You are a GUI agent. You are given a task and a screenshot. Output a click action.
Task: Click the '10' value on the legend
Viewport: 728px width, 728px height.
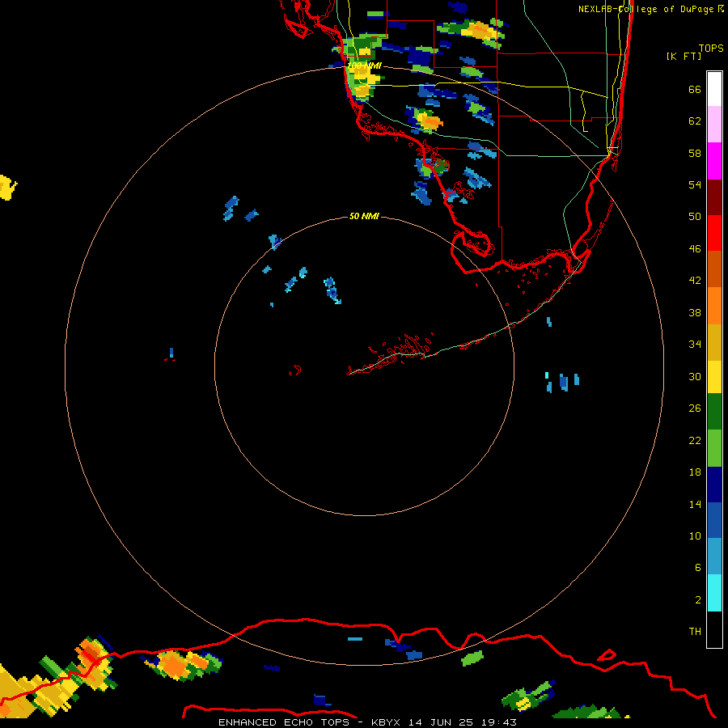[695, 535]
